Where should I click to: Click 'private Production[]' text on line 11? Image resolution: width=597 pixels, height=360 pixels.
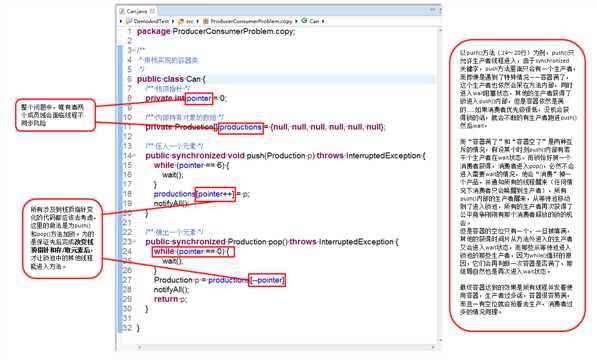click(x=181, y=127)
